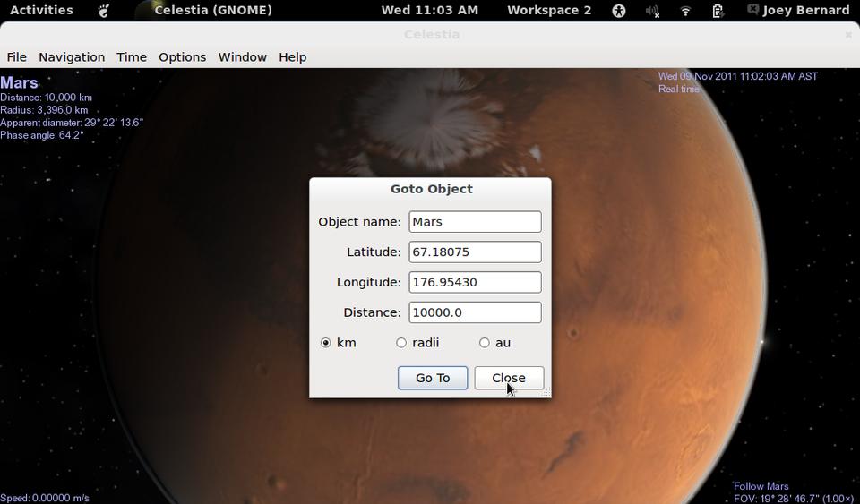Click the Activities overview button
Screen dimensions: 860x504
click(41, 11)
